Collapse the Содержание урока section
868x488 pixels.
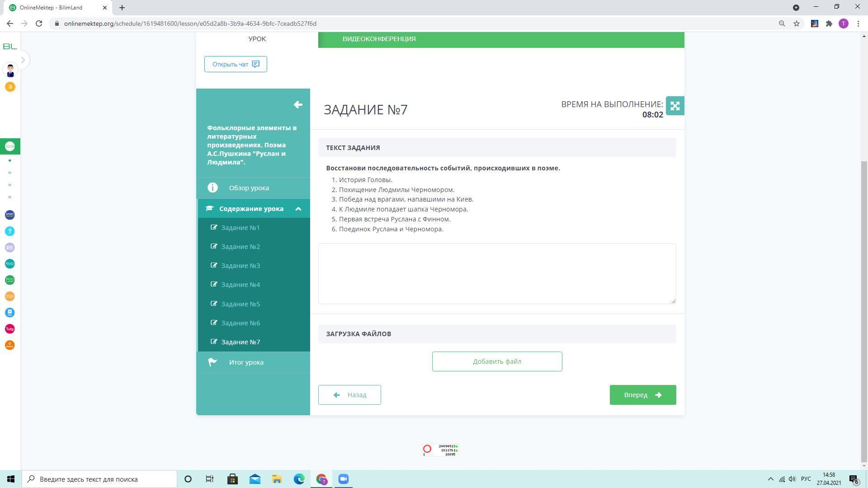(x=298, y=209)
